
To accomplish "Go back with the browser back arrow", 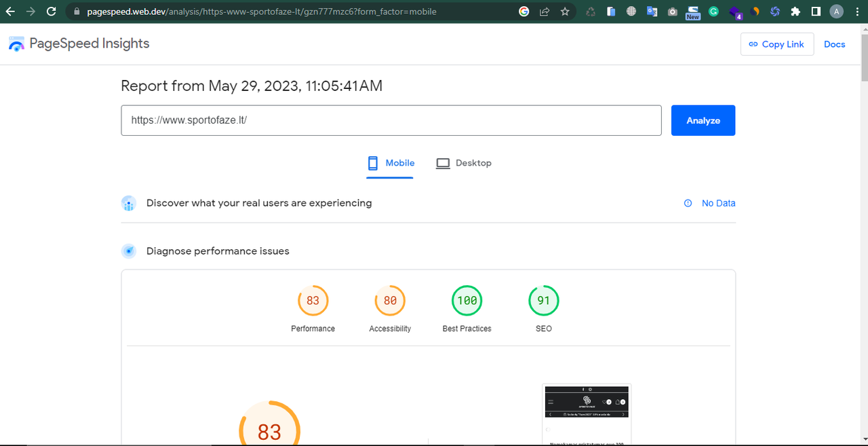I will pyautogui.click(x=10, y=12).
